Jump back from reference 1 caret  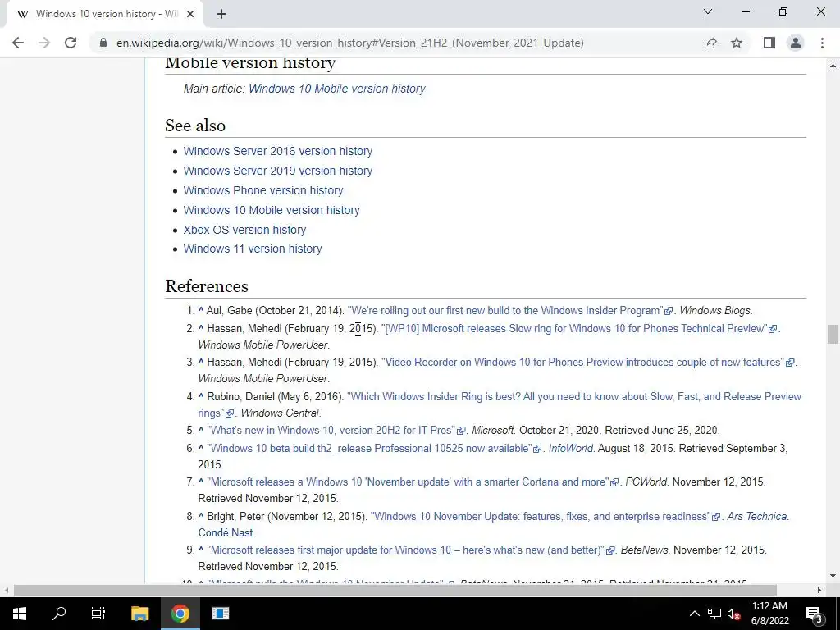(201, 311)
